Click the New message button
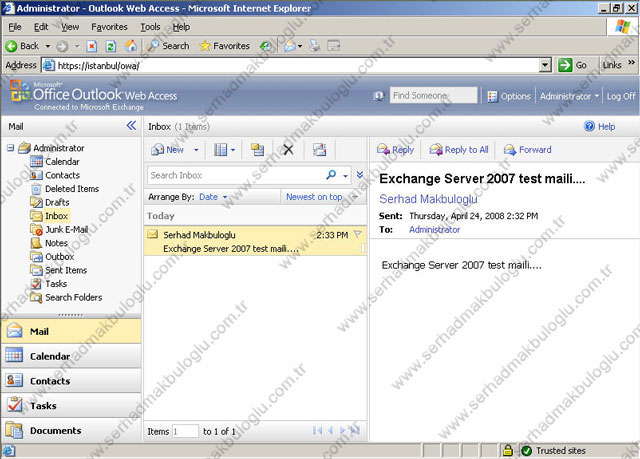The height and width of the screenshot is (459, 640). 167,150
